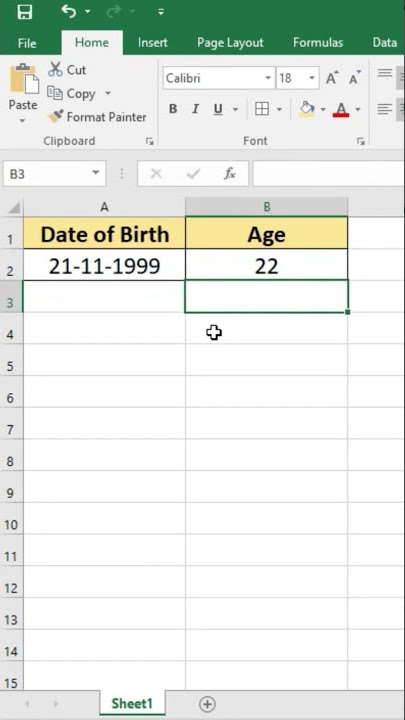Cut the selection with the scissors
Screen dimensions: 405x720
67,70
